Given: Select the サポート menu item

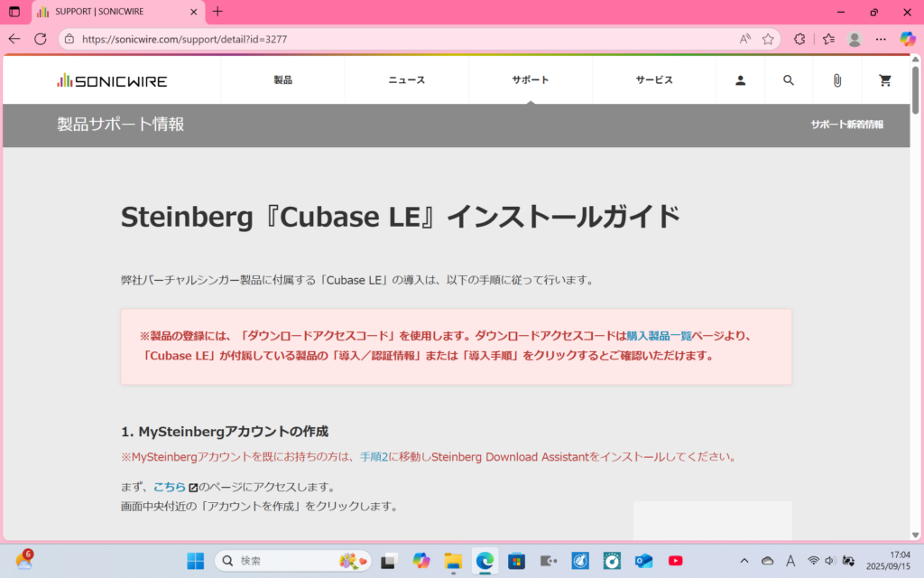Looking at the screenshot, I should pos(531,80).
